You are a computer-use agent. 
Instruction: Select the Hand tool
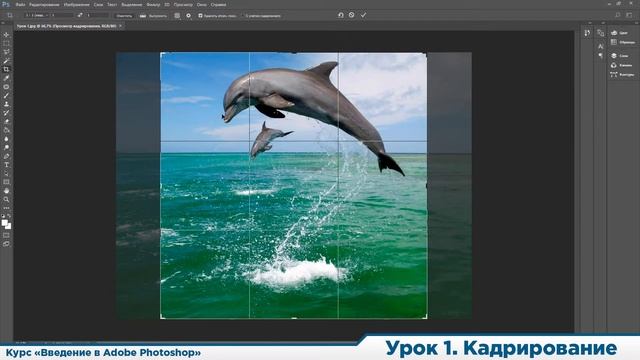(x=6, y=191)
